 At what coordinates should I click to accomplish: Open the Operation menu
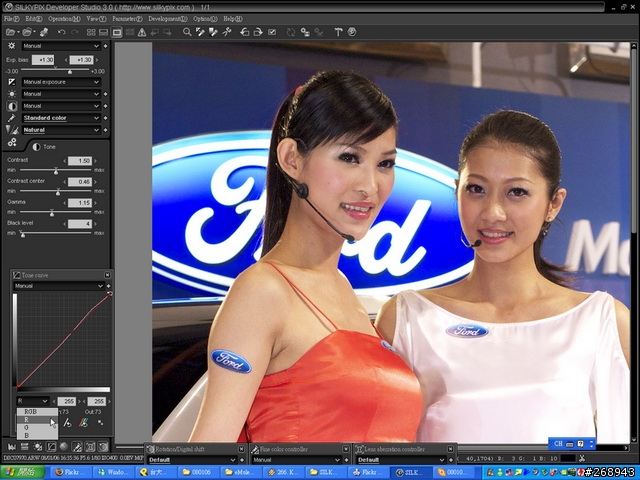pos(64,19)
